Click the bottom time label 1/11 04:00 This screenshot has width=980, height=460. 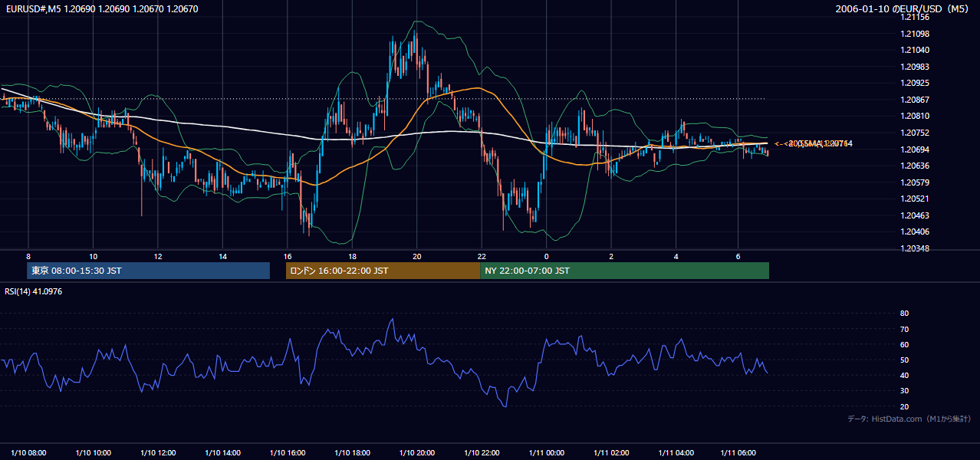676,452
